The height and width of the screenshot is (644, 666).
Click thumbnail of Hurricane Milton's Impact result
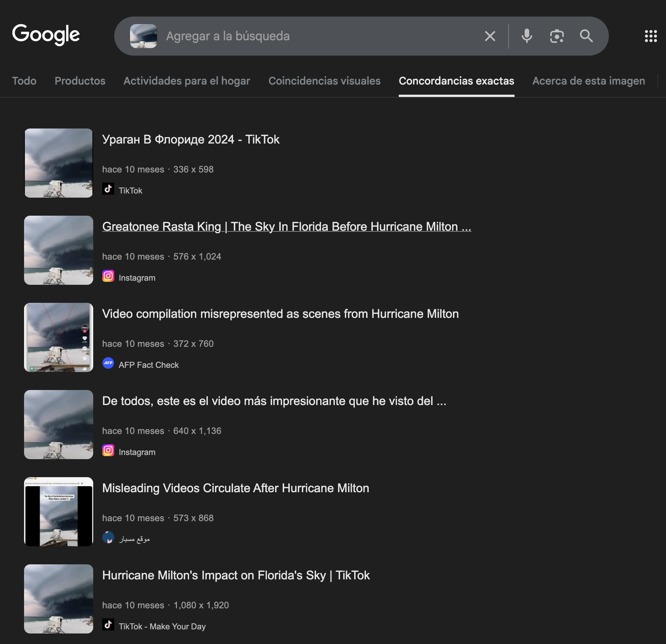point(59,599)
